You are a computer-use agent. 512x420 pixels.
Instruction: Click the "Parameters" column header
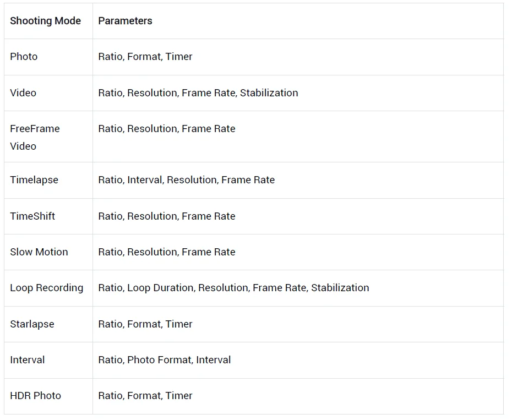125,21
